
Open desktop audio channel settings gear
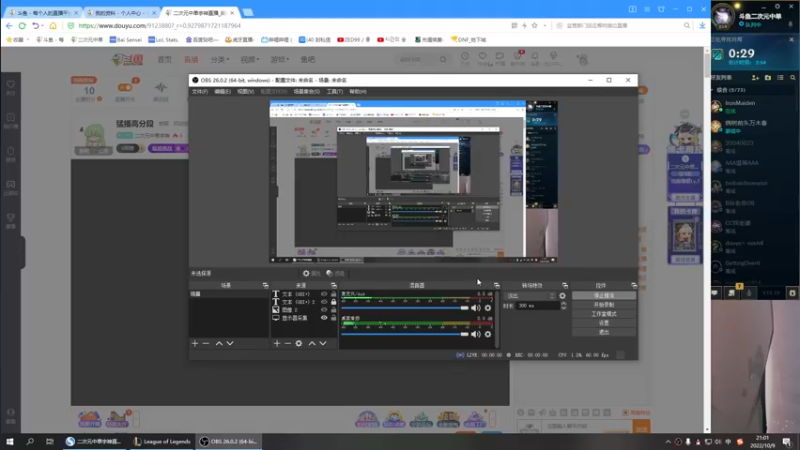click(x=488, y=334)
